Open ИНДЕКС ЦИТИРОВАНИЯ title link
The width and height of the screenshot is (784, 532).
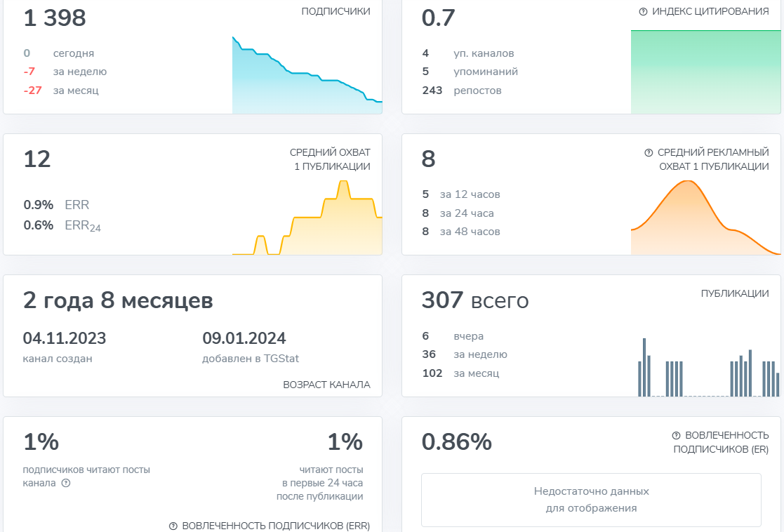pyautogui.click(x=710, y=11)
